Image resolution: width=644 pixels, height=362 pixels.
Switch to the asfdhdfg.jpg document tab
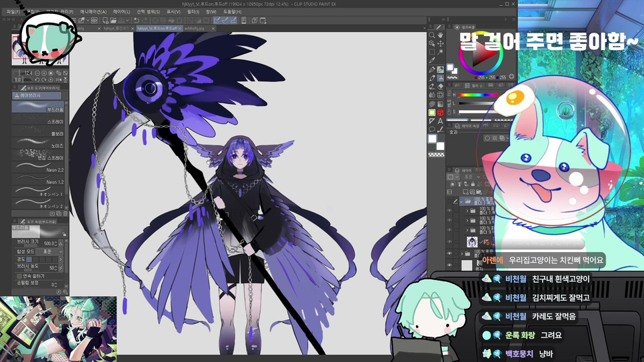click(x=194, y=29)
